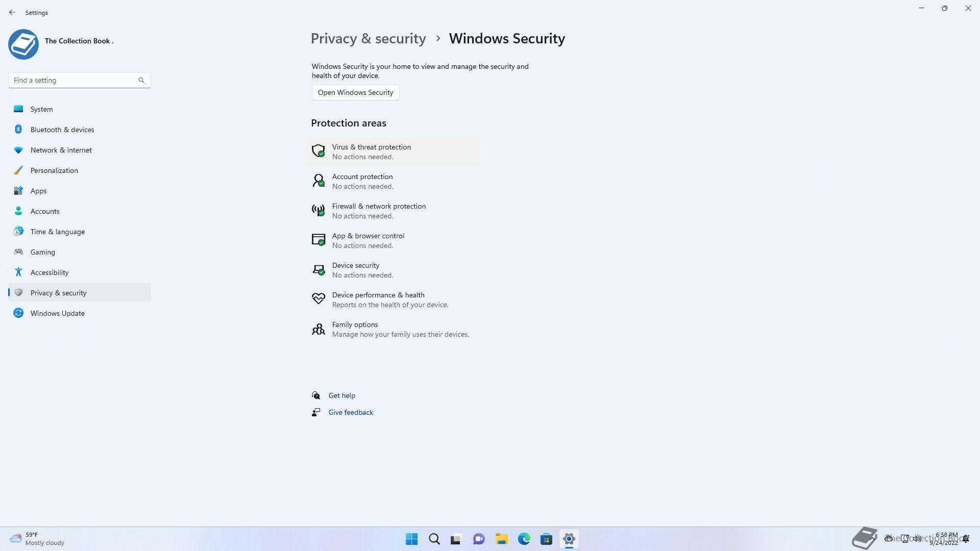Open the Device security laptop icon
Image resolution: width=980 pixels, height=551 pixels.
coord(318,269)
